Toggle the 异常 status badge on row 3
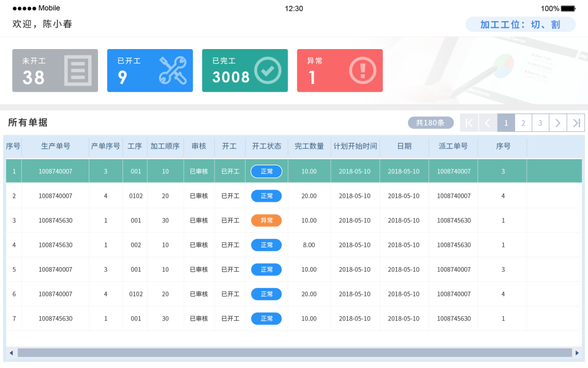The image size is (588, 368). click(x=266, y=220)
